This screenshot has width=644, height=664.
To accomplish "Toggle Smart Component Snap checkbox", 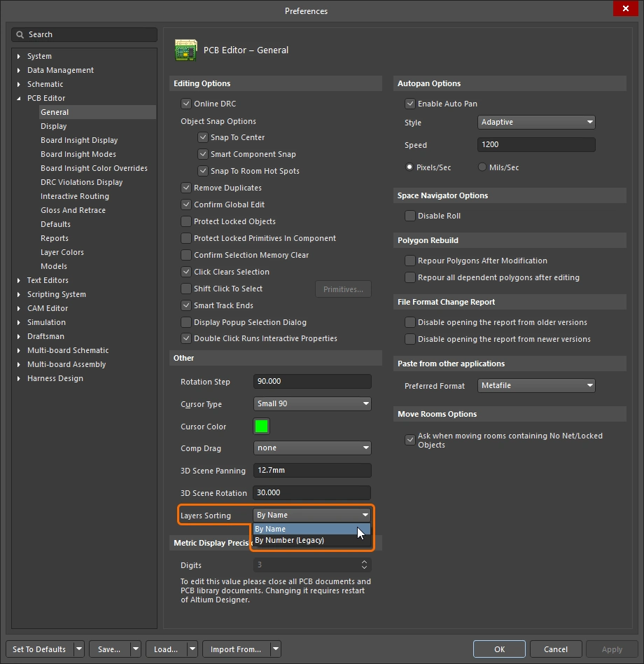I will [x=203, y=154].
